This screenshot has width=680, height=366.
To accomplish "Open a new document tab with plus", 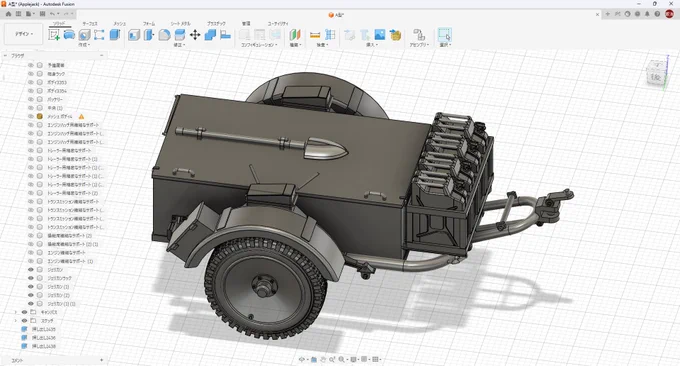I will click(x=608, y=14).
